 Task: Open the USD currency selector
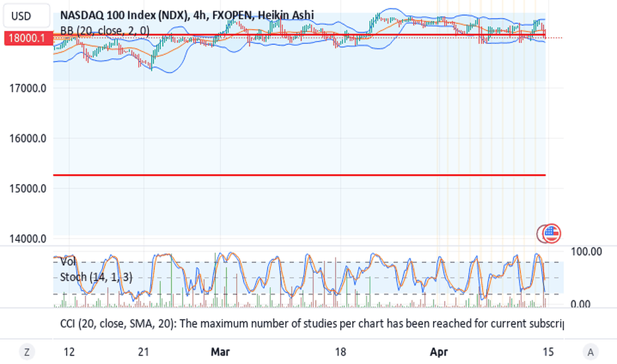[x=26, y=16]
